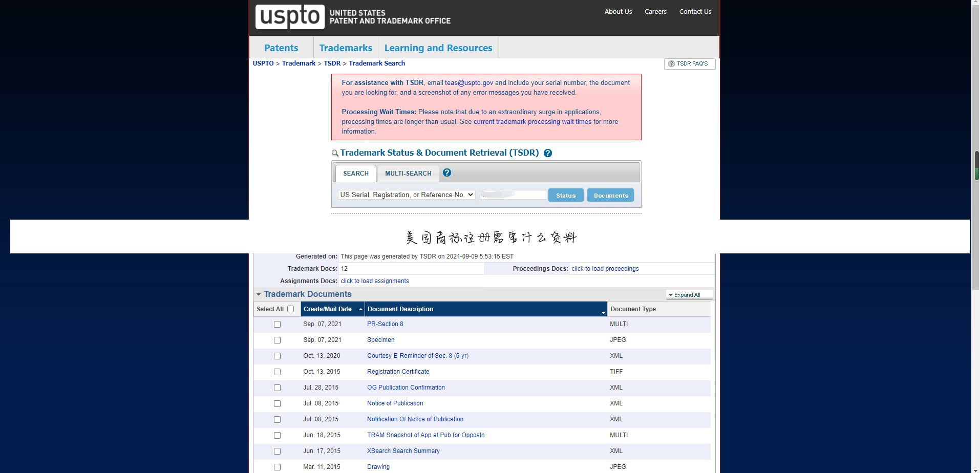Click Expand All in the documents panel

click(689, 295)
